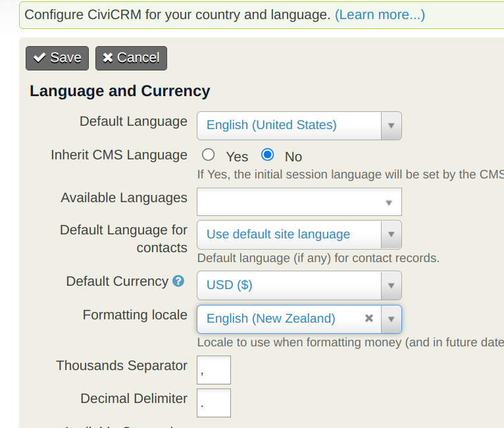504x428 pixels.
Task: Open the Use default site language dropdown
Action: pos(290,234)
